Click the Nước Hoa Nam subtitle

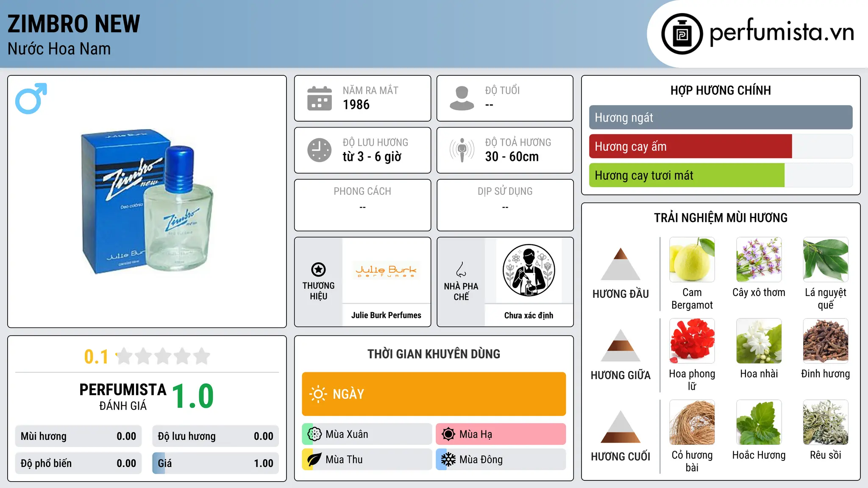tap(59, 49)
